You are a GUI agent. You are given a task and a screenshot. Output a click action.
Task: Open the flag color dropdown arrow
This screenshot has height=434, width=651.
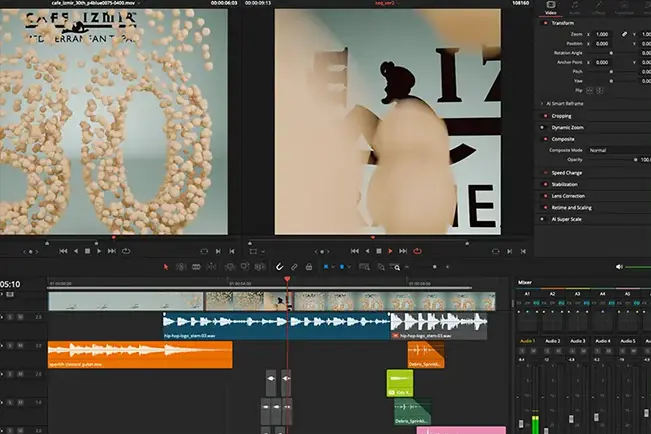[x=333, y=267]
